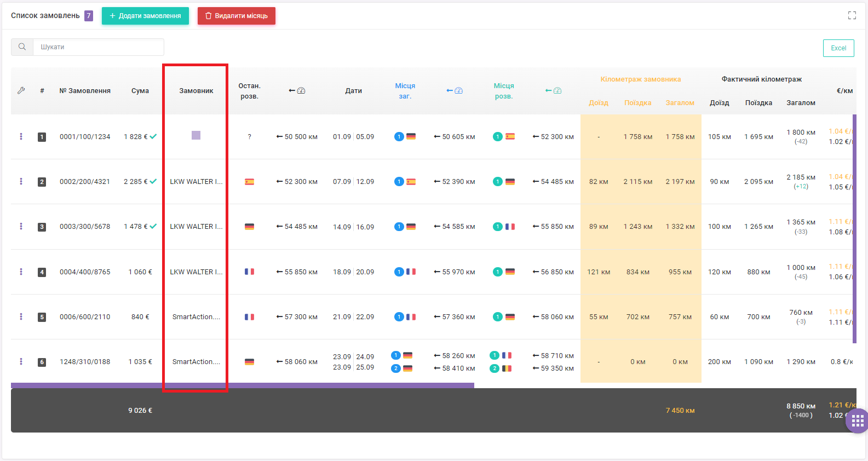
Task: Click green checkmark beside sum 1 478 €
Action: [x=153, y=226]
